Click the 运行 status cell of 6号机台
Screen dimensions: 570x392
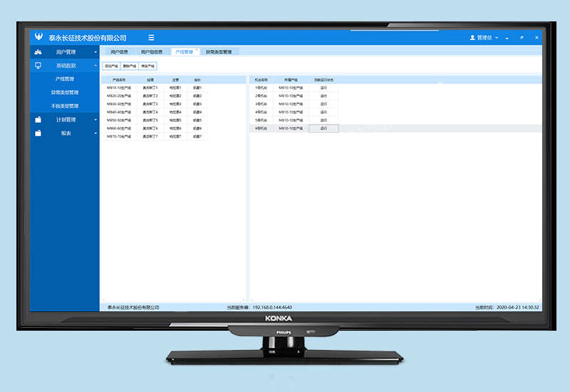click(323, 128)
